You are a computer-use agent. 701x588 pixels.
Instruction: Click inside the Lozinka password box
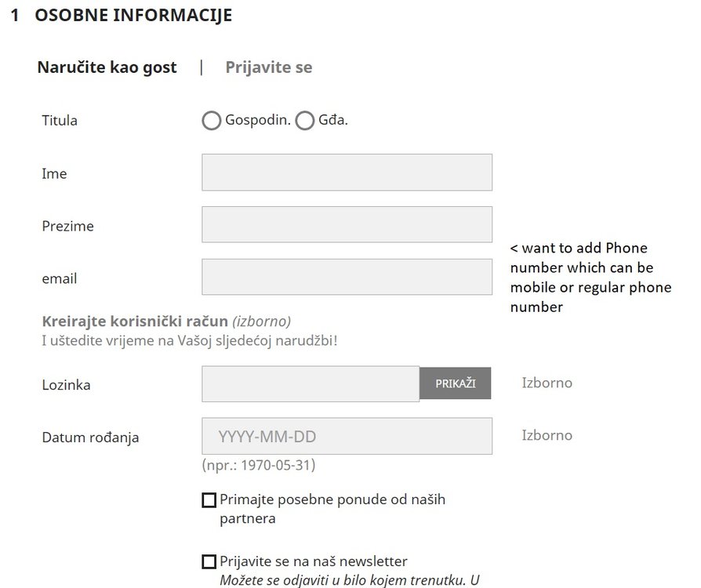tap(311, 384)
